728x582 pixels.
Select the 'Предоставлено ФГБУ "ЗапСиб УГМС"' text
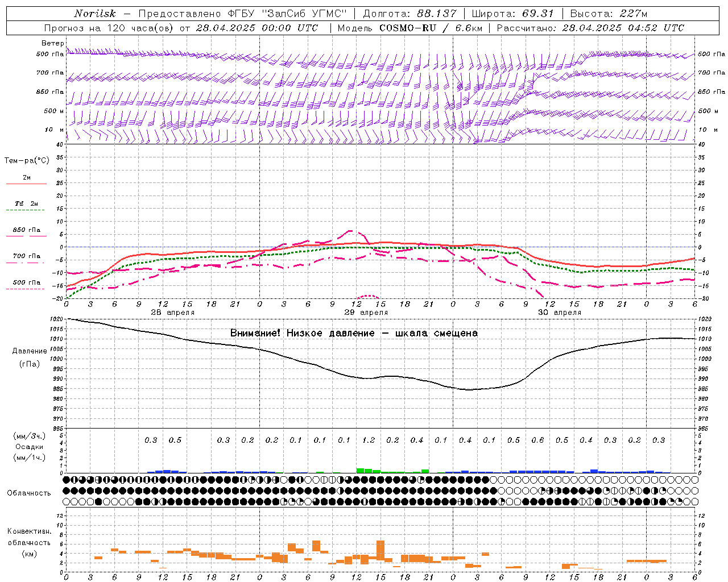242,14
